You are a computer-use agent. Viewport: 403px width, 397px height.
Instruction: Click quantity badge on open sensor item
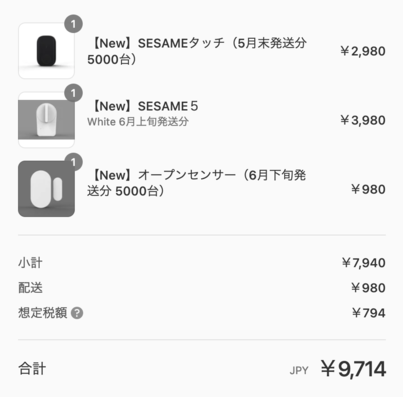(73, 162)
